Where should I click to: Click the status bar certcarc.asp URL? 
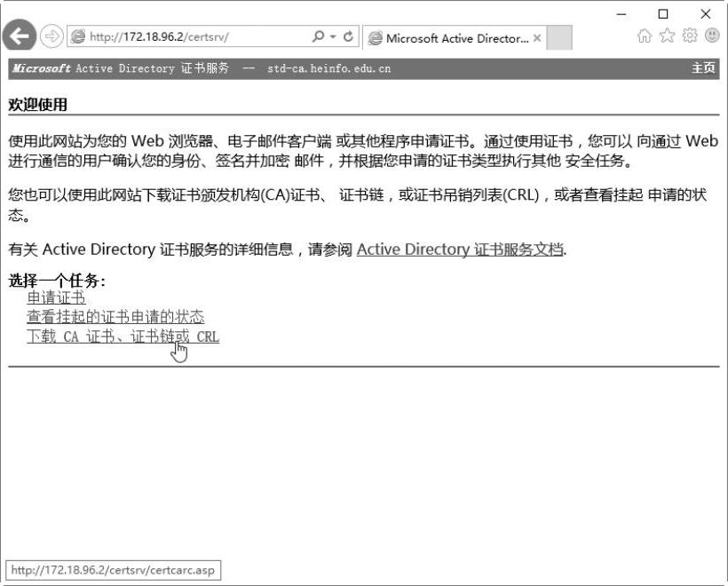click(113, 570)
